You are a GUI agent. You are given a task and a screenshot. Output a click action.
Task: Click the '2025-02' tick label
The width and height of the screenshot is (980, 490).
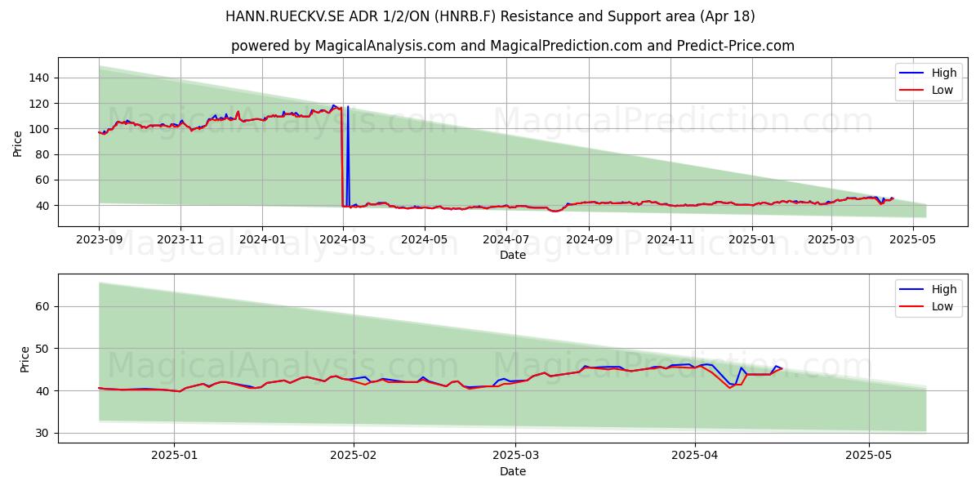tap(355, 456)
